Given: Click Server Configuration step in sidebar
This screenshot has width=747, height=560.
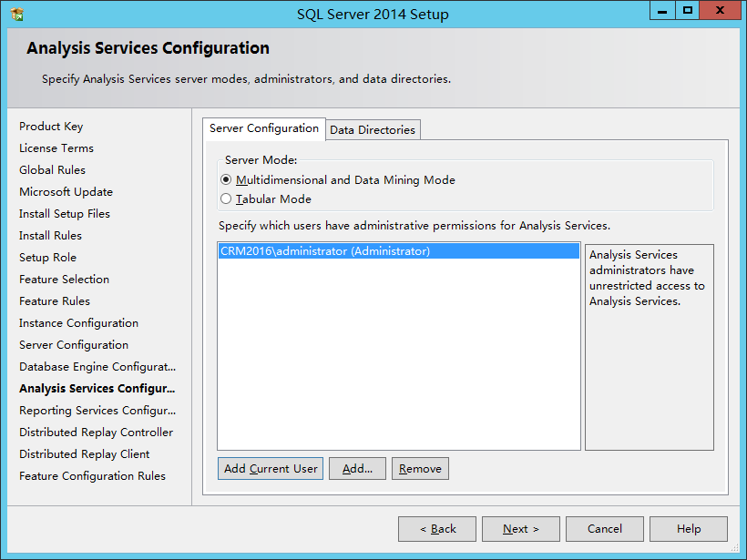Looking at the screenshot, I should (x=74, y=345).
